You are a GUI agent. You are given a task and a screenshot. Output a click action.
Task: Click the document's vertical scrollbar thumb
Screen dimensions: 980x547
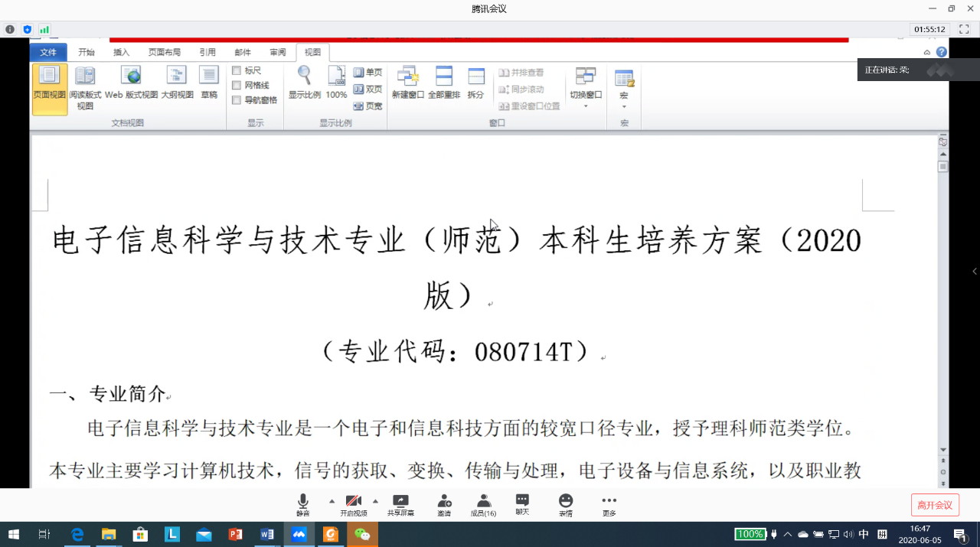943,166
